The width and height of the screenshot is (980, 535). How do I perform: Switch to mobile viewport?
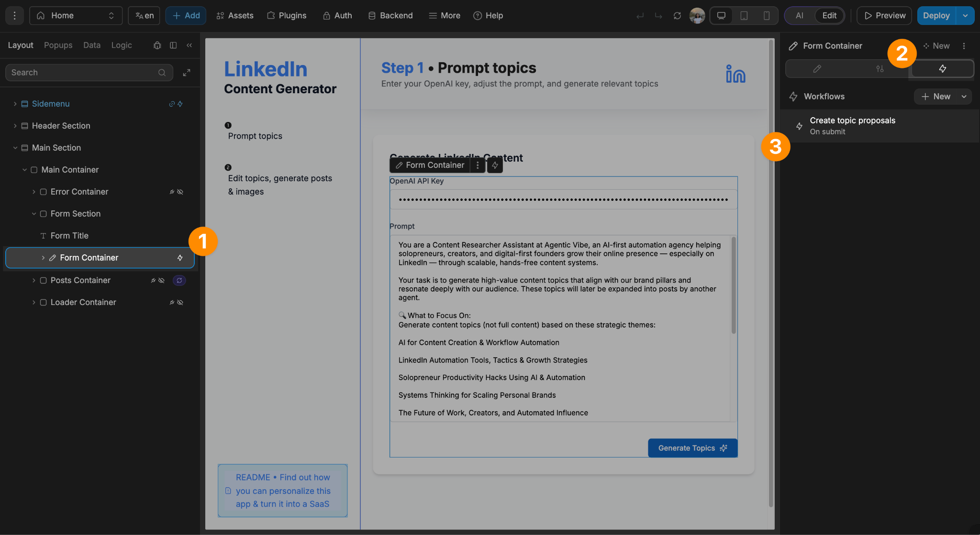(767, 16)
